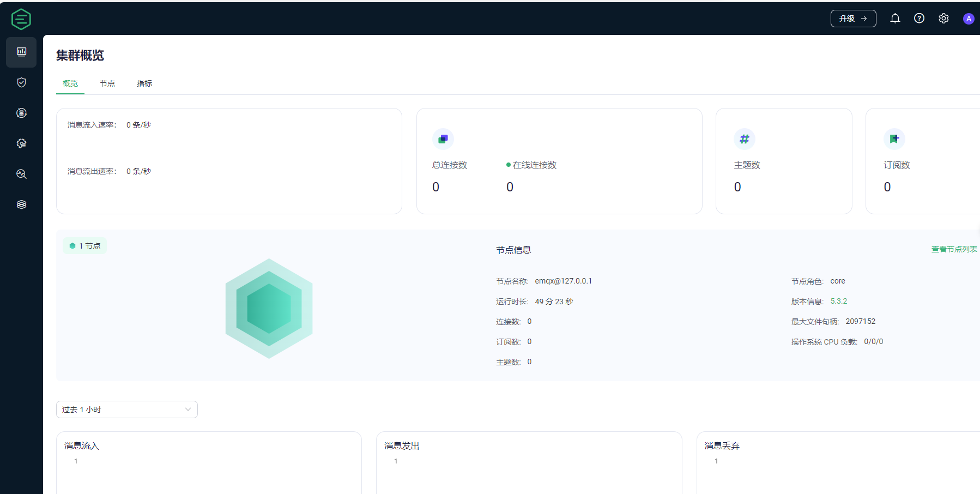Viewport: 980px width, 494px height.
Task: Click the 消息流入速率 label
Action: [92, 125]
